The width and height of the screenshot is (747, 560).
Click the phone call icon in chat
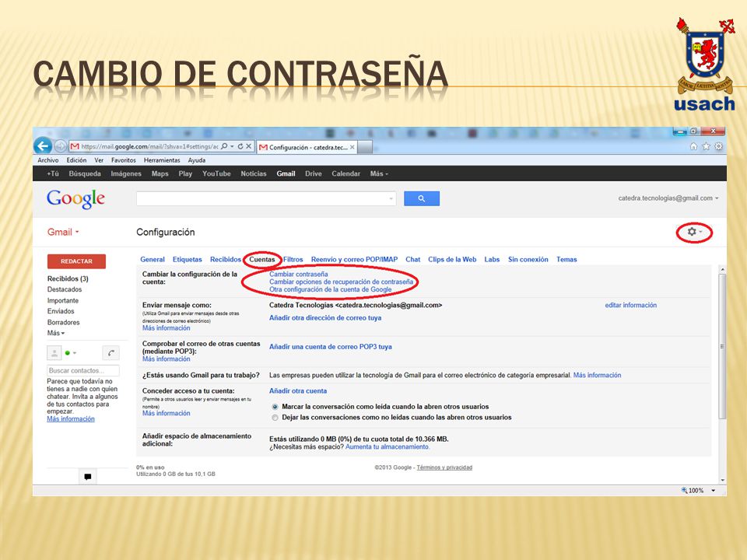pyautogui.click(x=111, y=353)
